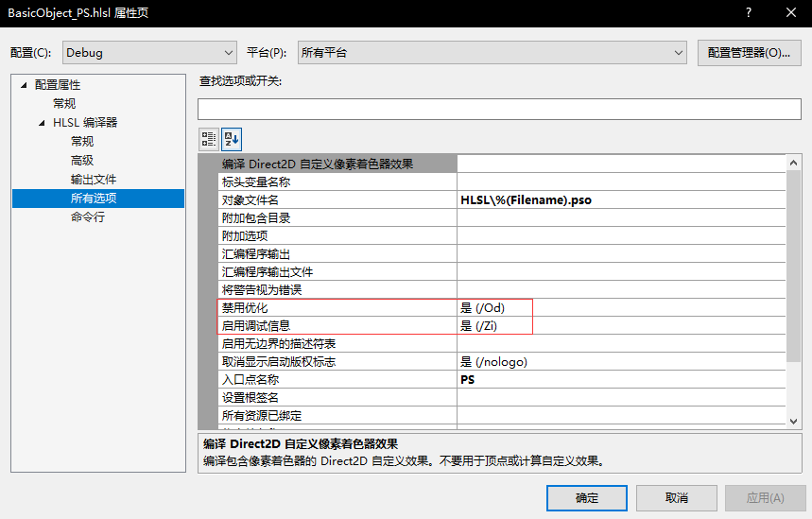Screen dimensions: 812x519
Task: Click the disabled 应用(A) button
Action: pyautogui.click(x=765, y=498)
